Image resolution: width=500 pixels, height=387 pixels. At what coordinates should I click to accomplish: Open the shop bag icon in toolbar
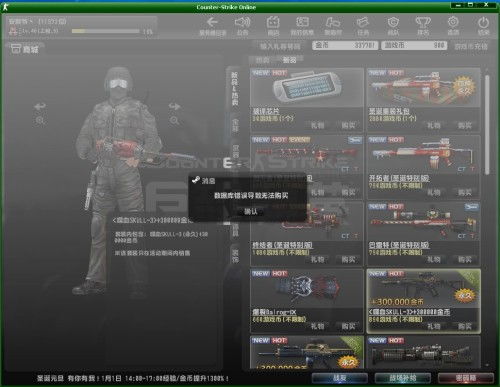click(x=273, y=23)
